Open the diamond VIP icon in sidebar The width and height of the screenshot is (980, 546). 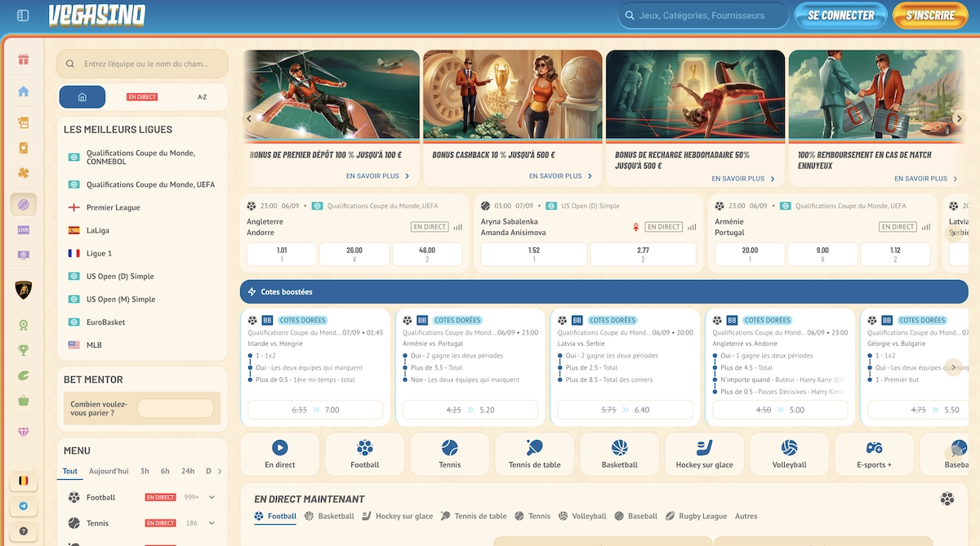tap(24, 432)
